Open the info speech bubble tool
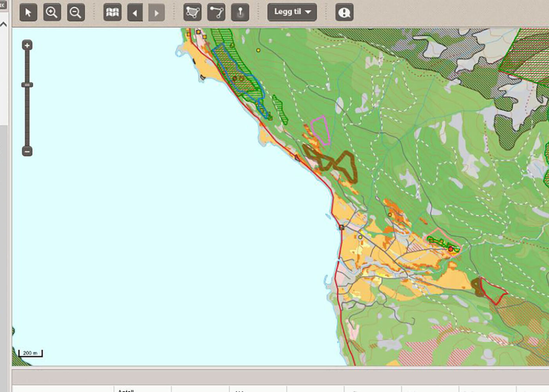 [344, 13]
